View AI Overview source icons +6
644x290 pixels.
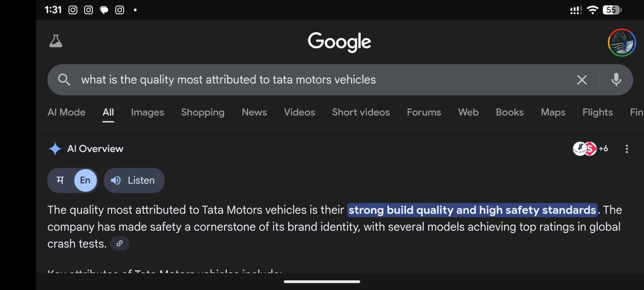(590, 149)
